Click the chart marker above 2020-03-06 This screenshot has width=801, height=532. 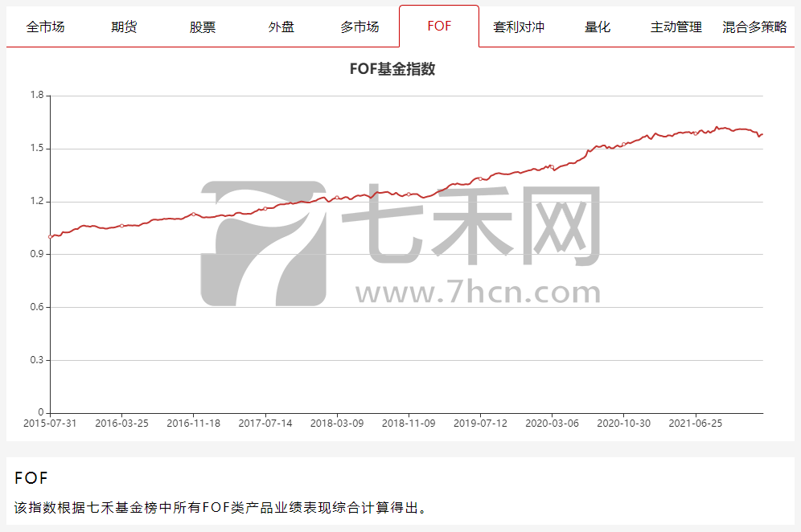click(x=552, y=167)
